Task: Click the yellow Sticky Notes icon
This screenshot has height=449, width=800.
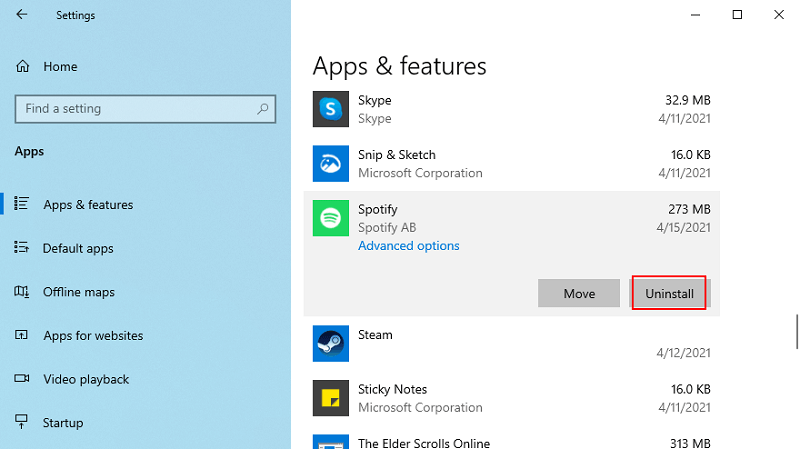Action: click(x=330, y=398)
